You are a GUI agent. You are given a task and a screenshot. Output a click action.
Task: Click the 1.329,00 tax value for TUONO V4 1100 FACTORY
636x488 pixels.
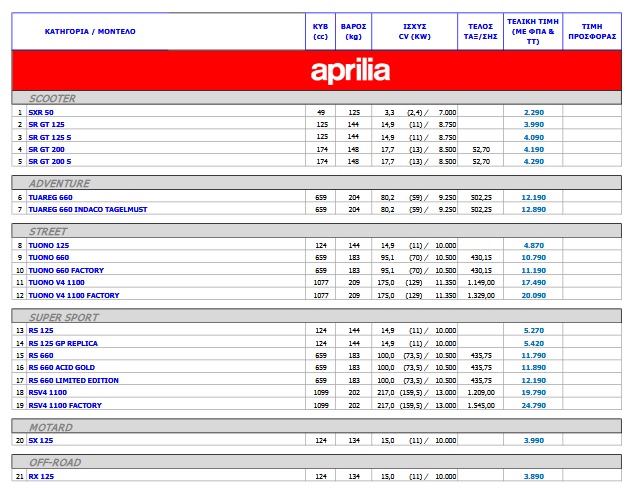point(481,295)
